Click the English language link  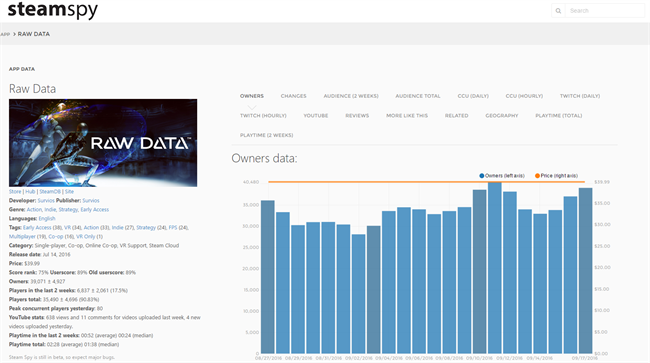click(47, 219)
